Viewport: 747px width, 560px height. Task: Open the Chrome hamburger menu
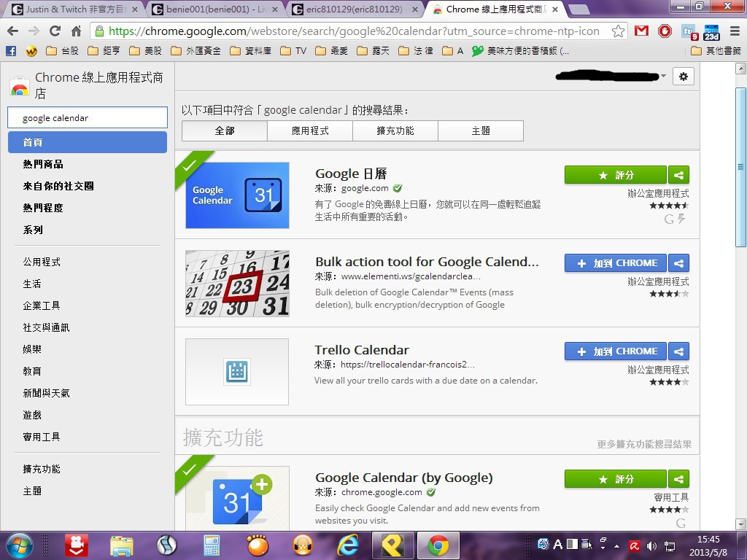point(735,31)
